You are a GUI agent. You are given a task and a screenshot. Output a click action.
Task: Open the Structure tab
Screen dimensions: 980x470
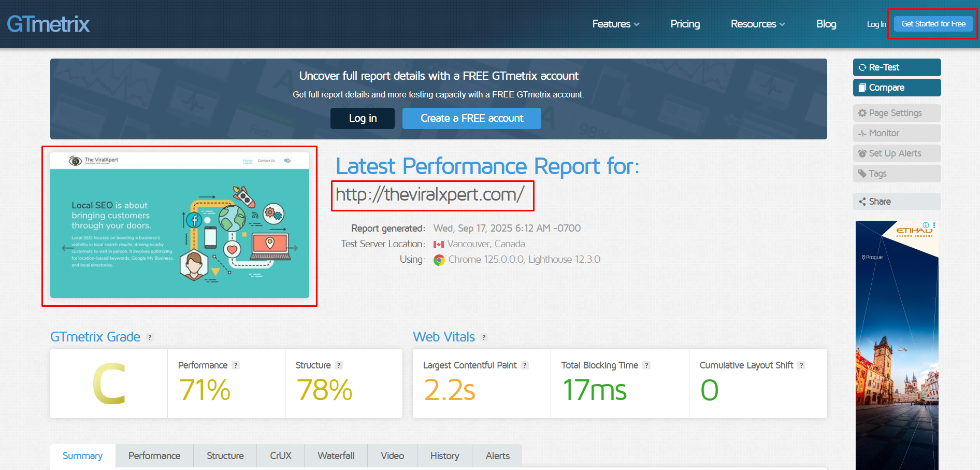tap(225, 455)
